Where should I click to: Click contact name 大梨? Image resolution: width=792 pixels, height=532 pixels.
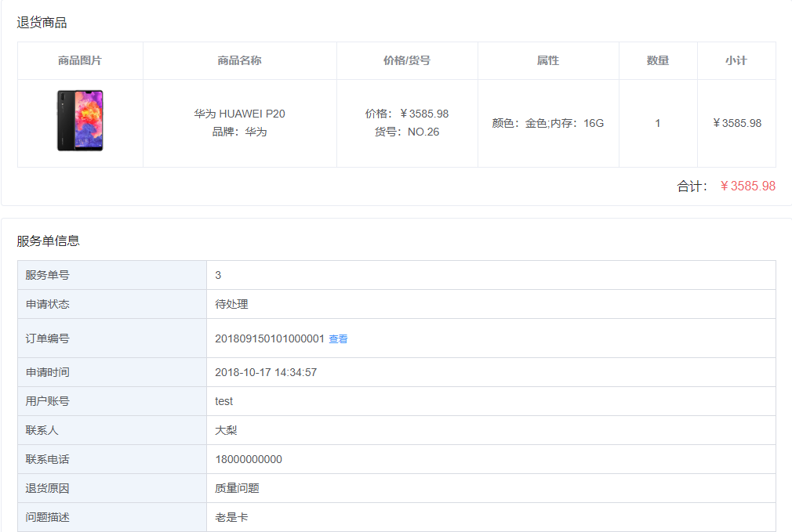click(x=226, y=430)
